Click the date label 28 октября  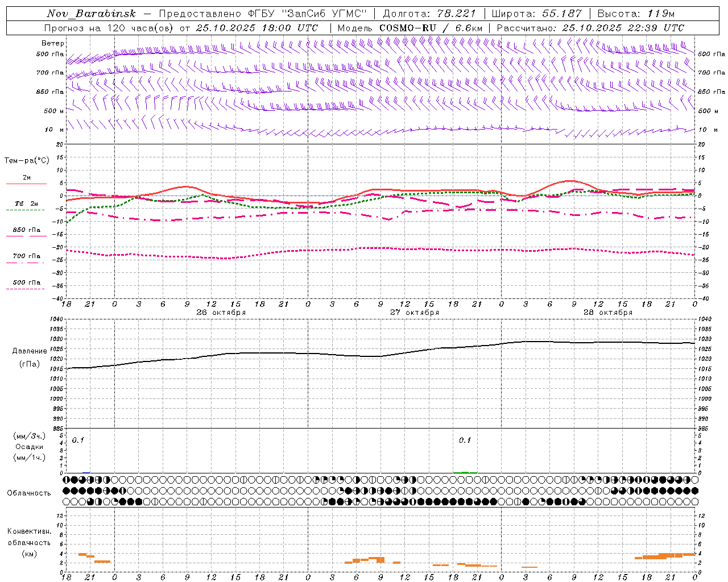point(608,313)
